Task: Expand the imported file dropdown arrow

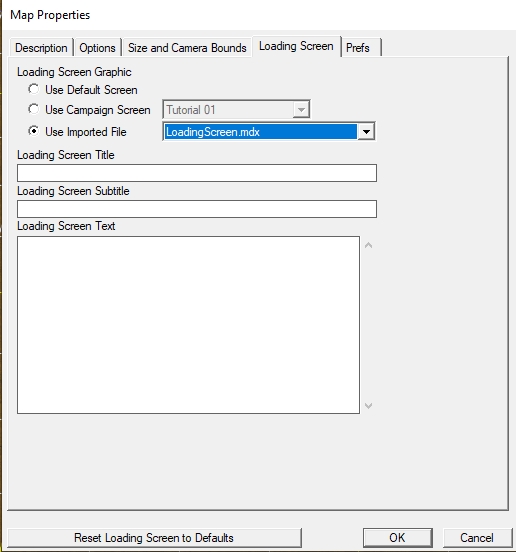Action: coord(366,132)
